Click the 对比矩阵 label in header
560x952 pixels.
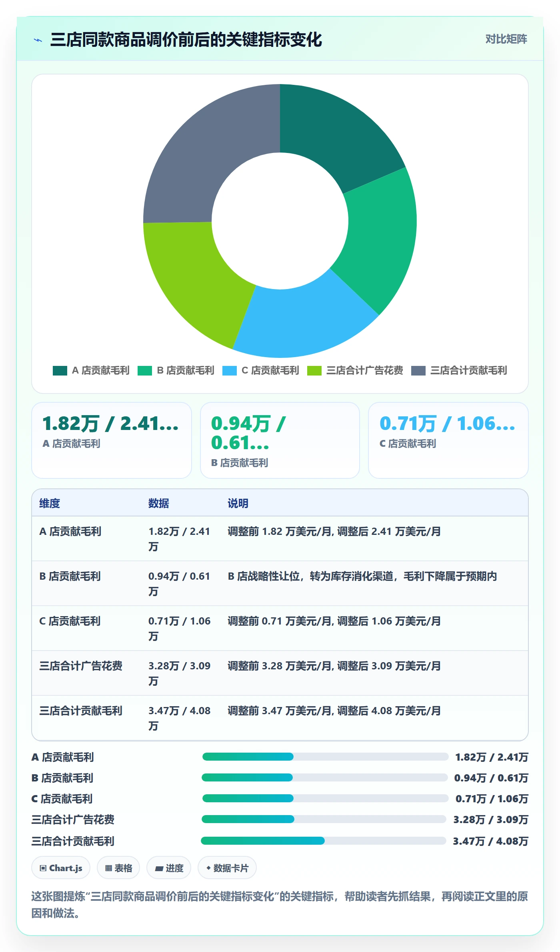point(506,39)
